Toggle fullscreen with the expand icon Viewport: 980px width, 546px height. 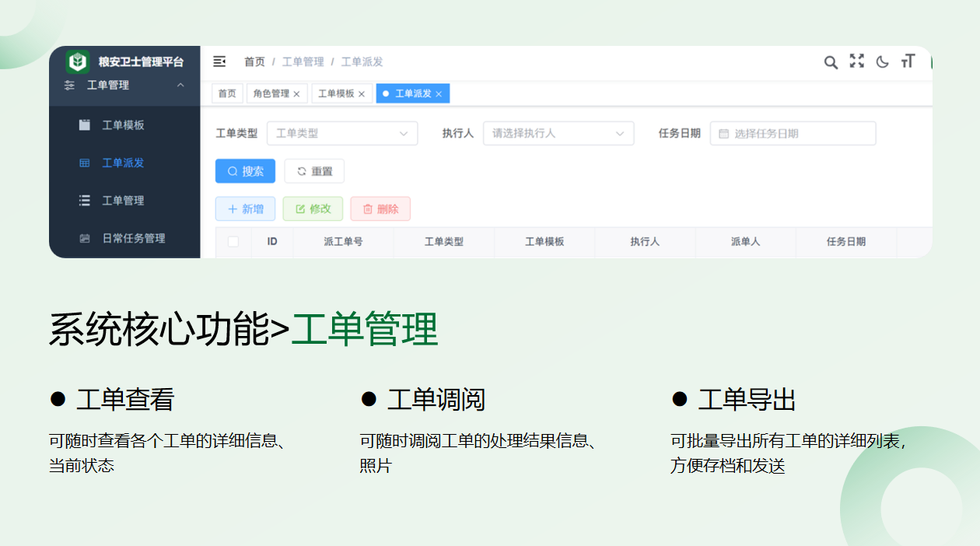click(x=856, y=61)
